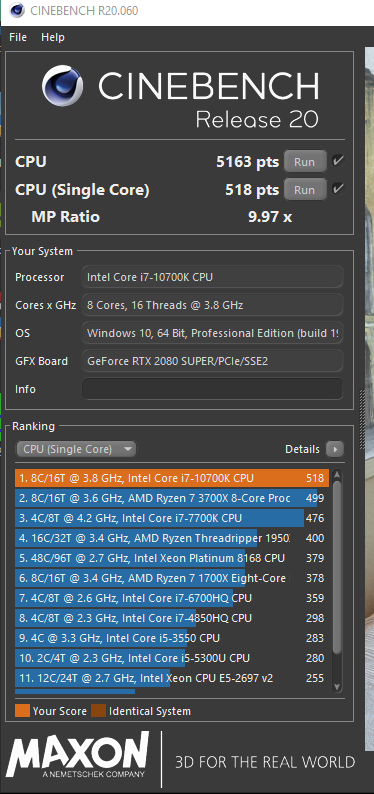Click the Cinebench sphere logo icon
374x794 pixels.
[63, 86]
